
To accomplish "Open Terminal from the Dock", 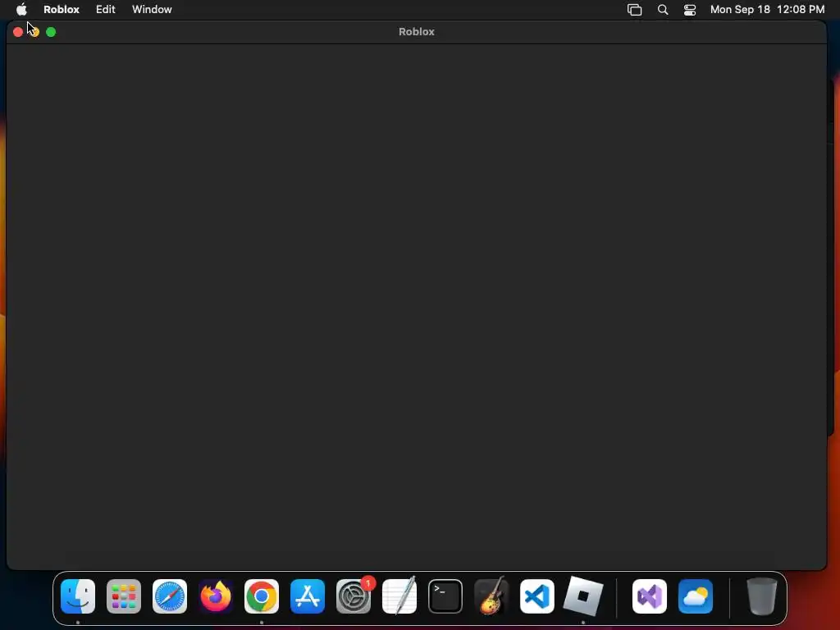I will tap(445, 596).
